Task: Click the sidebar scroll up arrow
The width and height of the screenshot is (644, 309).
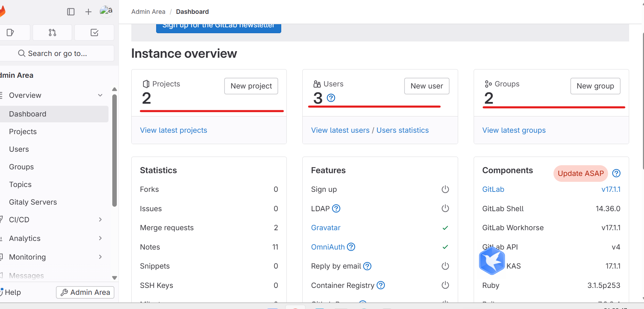Action: [114, 89]
